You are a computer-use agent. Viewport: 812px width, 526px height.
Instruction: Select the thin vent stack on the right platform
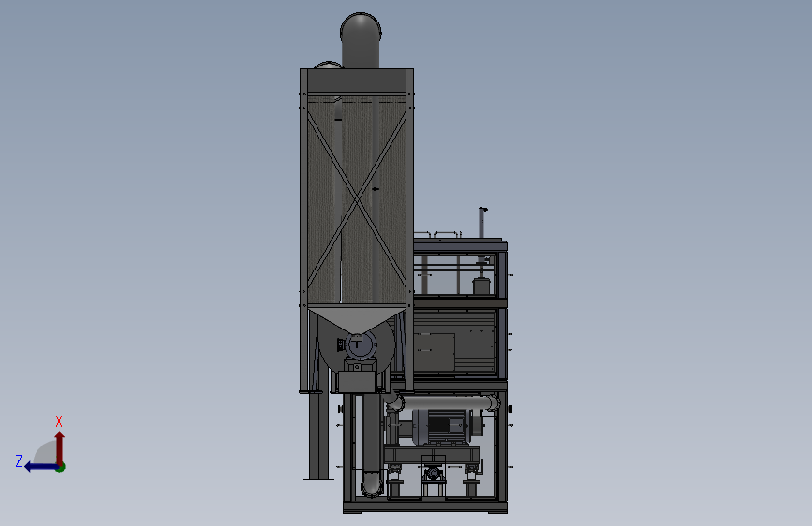(x=482, y=223)
